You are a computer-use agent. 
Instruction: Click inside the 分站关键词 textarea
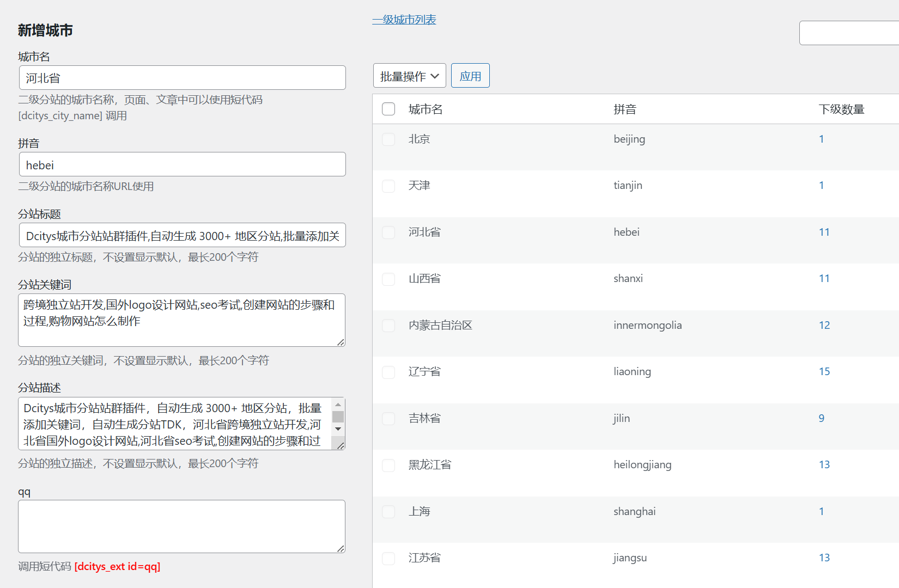point(181,320)
